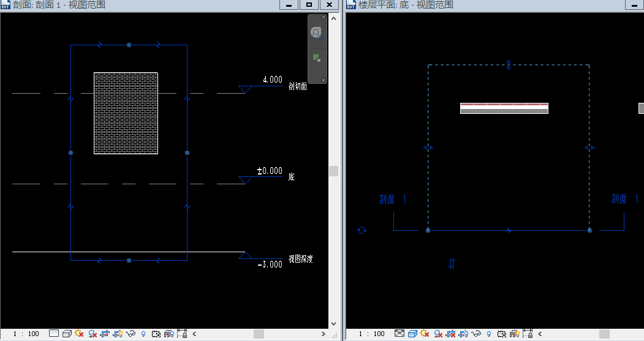
Task: Reveal constraints icon in section view
Action: (x=182, y=333)
